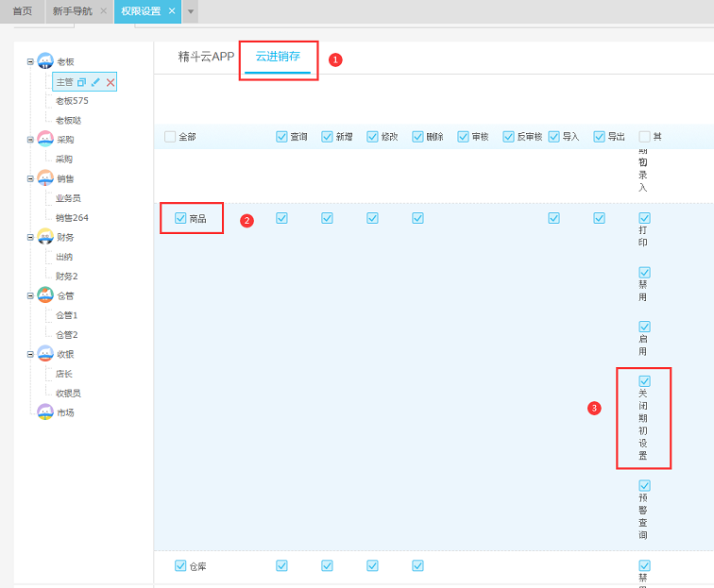Image resolution: width=714 pixels, height=588 pixels.
Task: Toggle the 导出 header checkbox
Action: (x=599, y=137)
